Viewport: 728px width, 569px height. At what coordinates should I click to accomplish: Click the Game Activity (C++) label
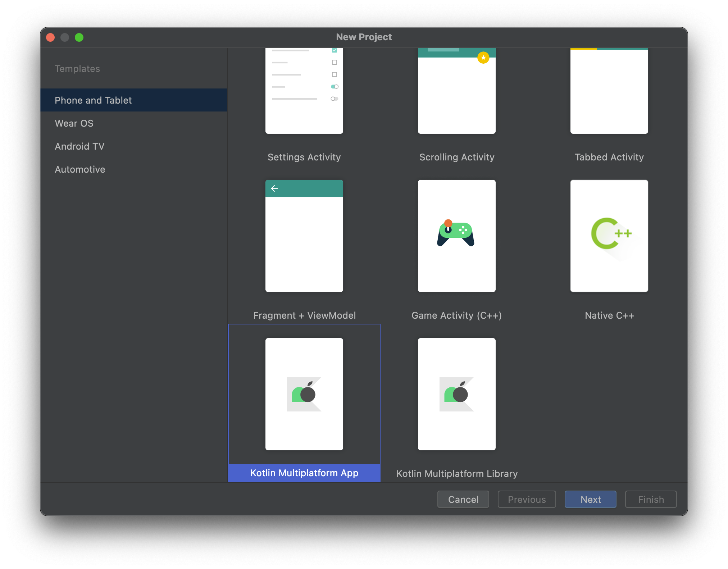[456, 315]
